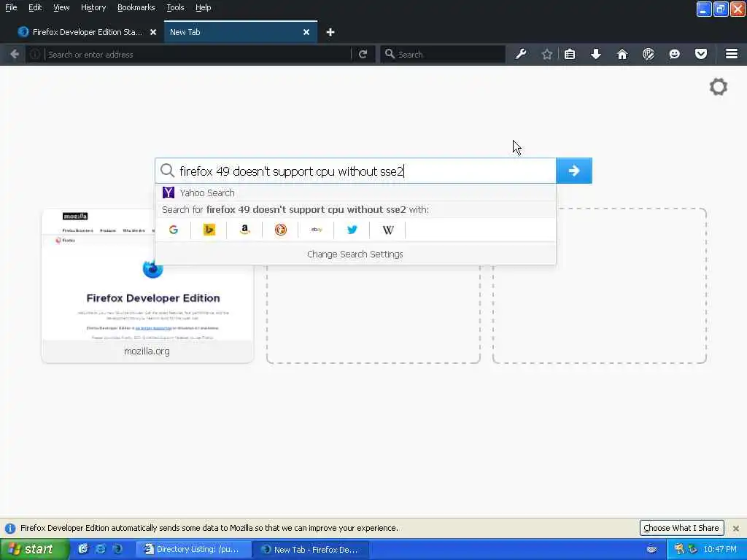
Task: Click the taskbar clock showing 10:47 PM
Action: 720,549
